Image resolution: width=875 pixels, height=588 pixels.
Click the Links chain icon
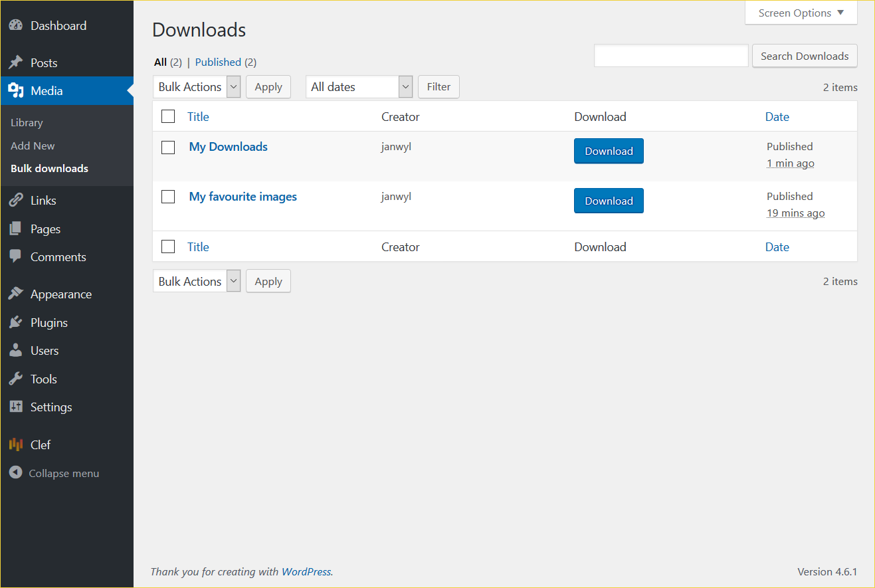click(16, 201)
